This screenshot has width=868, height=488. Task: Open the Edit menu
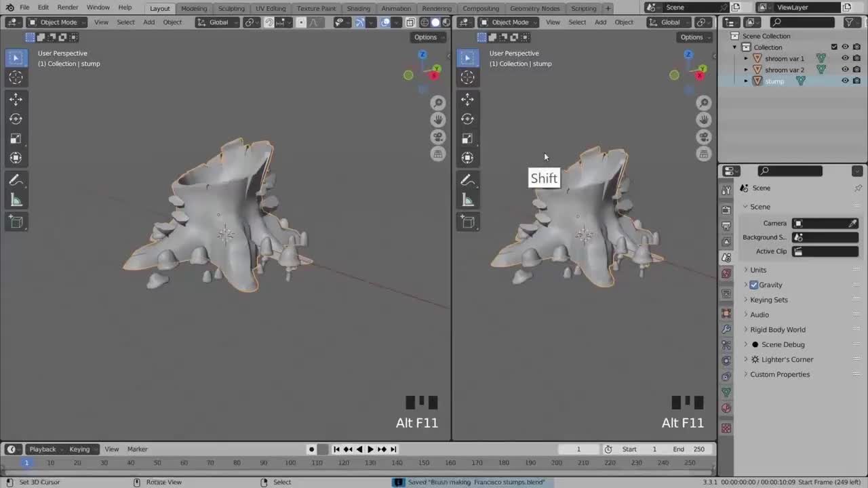(x=43, y=7)
